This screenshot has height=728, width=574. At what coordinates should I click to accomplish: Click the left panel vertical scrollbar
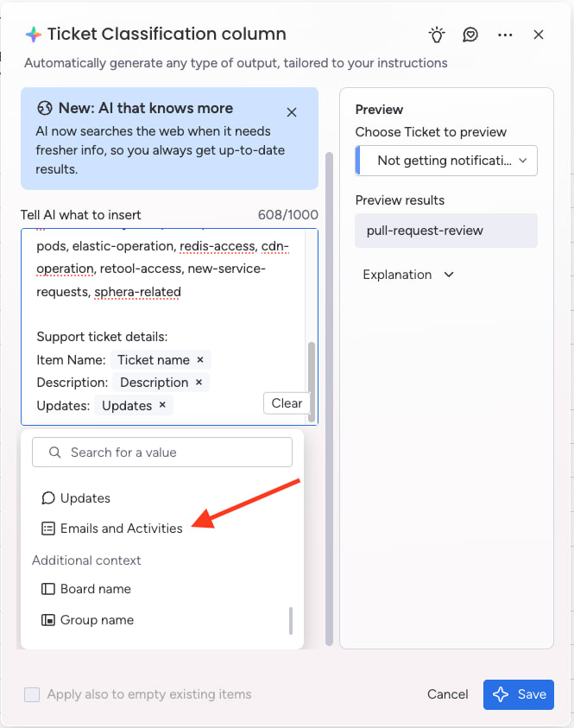point(329,398)
